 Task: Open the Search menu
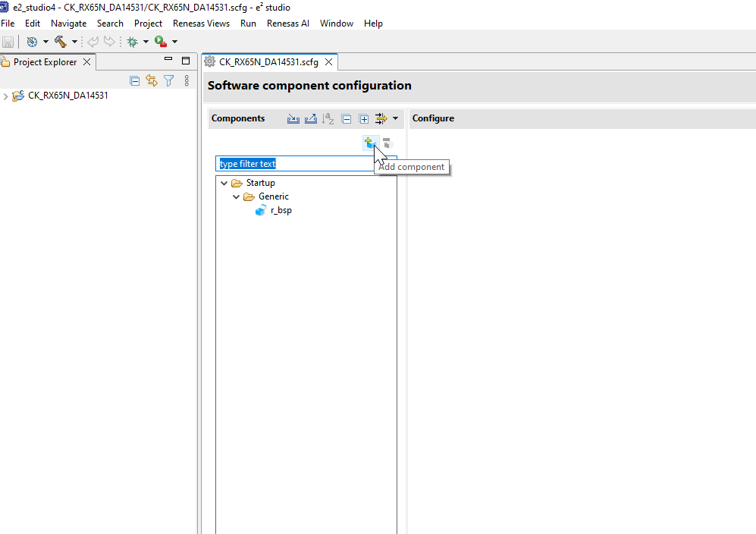(x=110, y=24)
